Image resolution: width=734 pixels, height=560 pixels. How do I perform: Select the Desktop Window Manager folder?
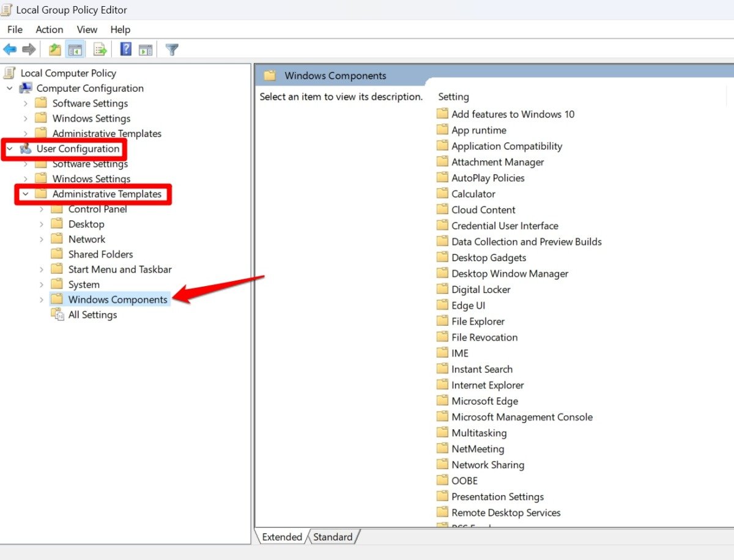pyautogui.click(x=510, y=273)
